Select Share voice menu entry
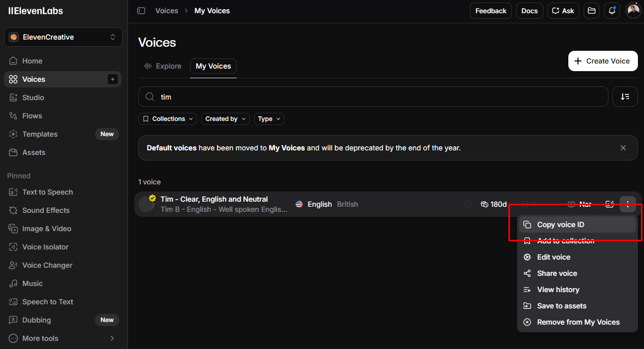The image size is (644, 349). [577, 273]
